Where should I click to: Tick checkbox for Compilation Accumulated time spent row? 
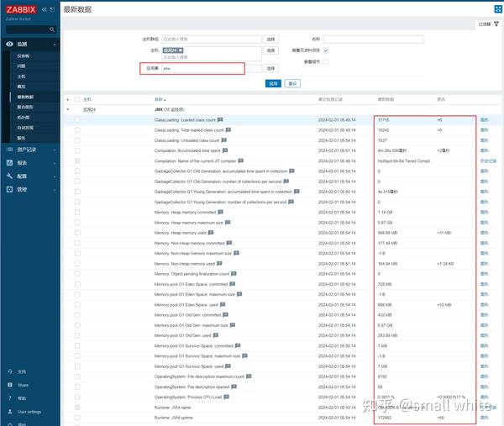(x=77, y=150)
